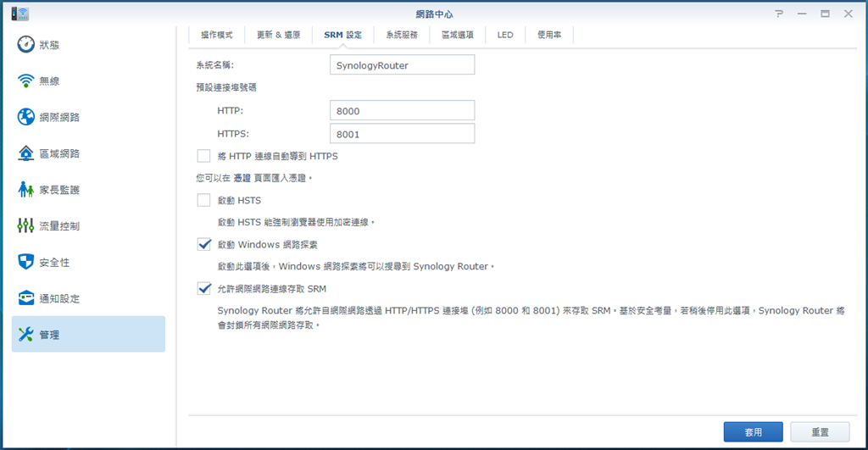The image size is (868, 450).
Task: Click the 重置 reset button
Action: coord(820,432)
